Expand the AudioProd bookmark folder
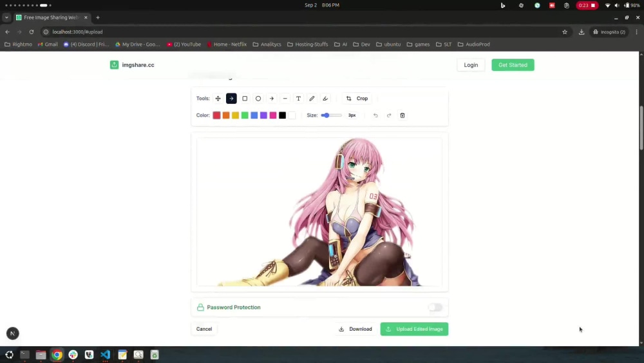This screenshot has height=363, width=644. (473, 44)
